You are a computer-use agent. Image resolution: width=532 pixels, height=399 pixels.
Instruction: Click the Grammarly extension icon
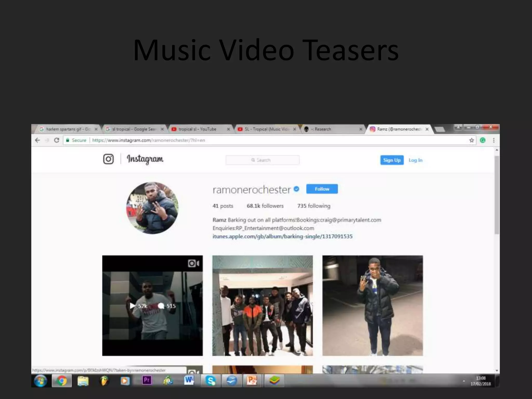pyautogui.click(x=483, y=140)
